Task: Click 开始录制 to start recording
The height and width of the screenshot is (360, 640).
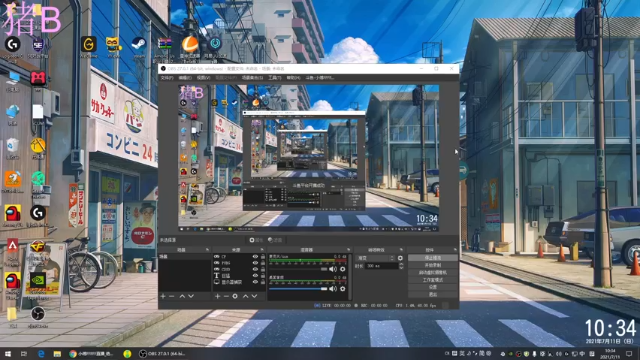Action: point(433,265)
